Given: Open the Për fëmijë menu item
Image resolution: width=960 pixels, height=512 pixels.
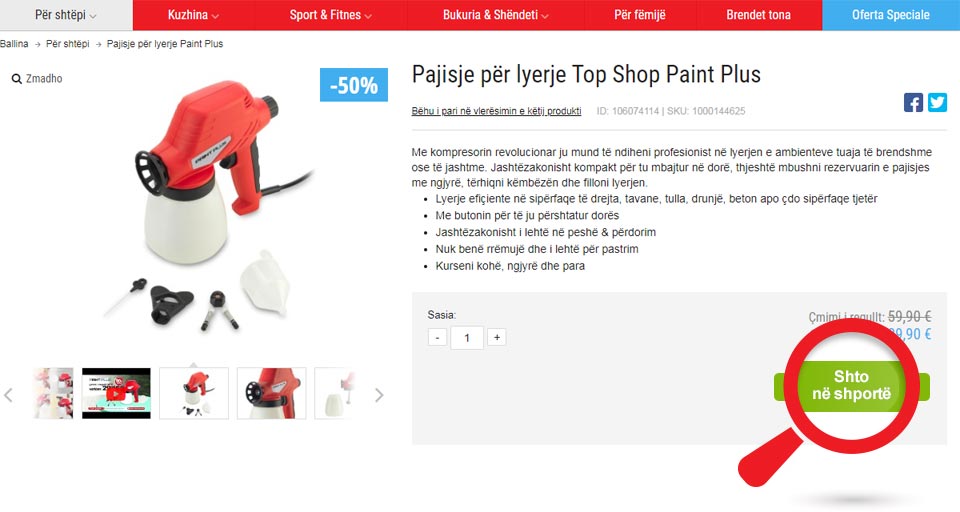Looking at the screenshot, I should pyautogui.click(x=640, y=15).
